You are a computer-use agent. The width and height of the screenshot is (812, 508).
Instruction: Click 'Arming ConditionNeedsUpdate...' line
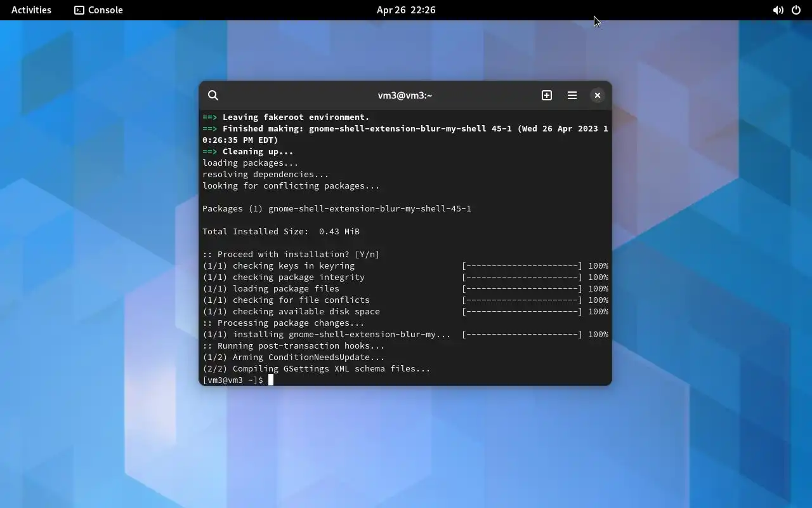point(293,357)
